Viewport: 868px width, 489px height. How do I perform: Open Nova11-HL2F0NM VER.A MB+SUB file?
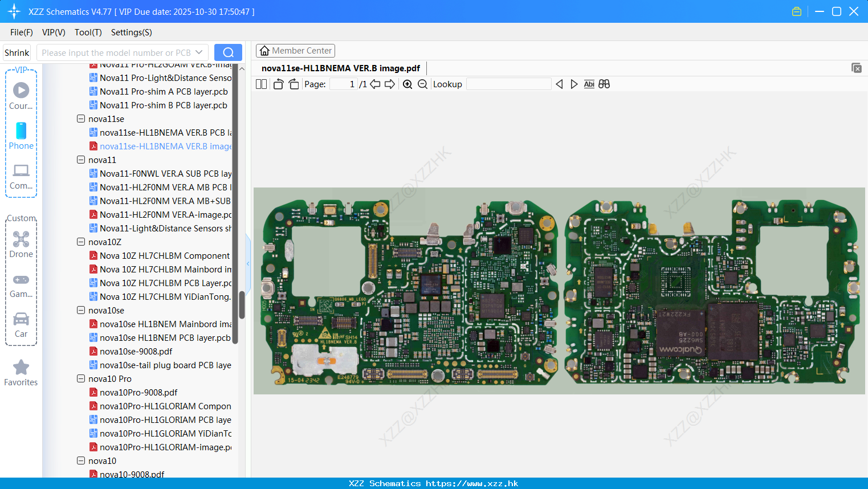tap(161, 201)
